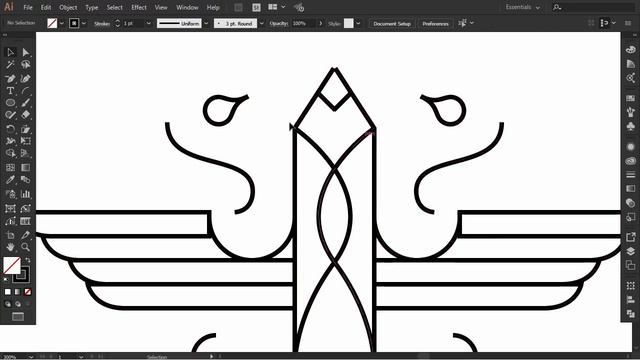This screenshot has height=360, width=640.
Task: Click the Fill color box in toolbar
Action: pos(11,265)
